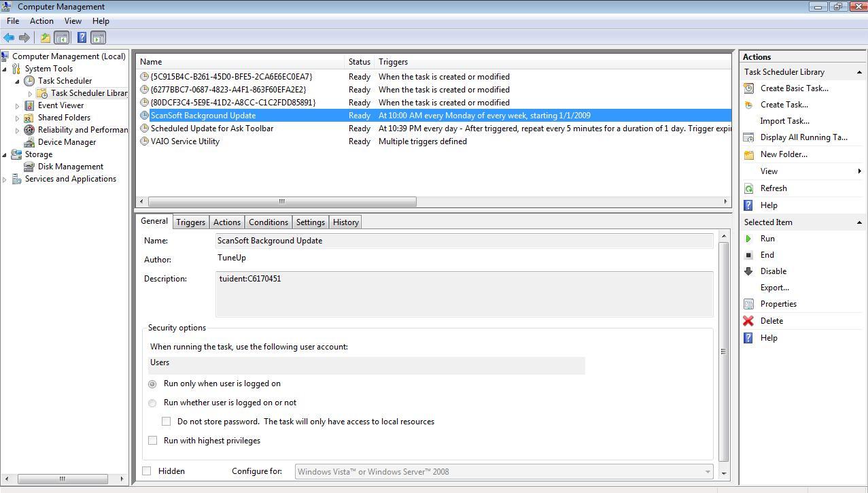The width and height of the screenshot is (868, 493).
Task: Click the Disable down-arrow icon
Action: (748, 271)
